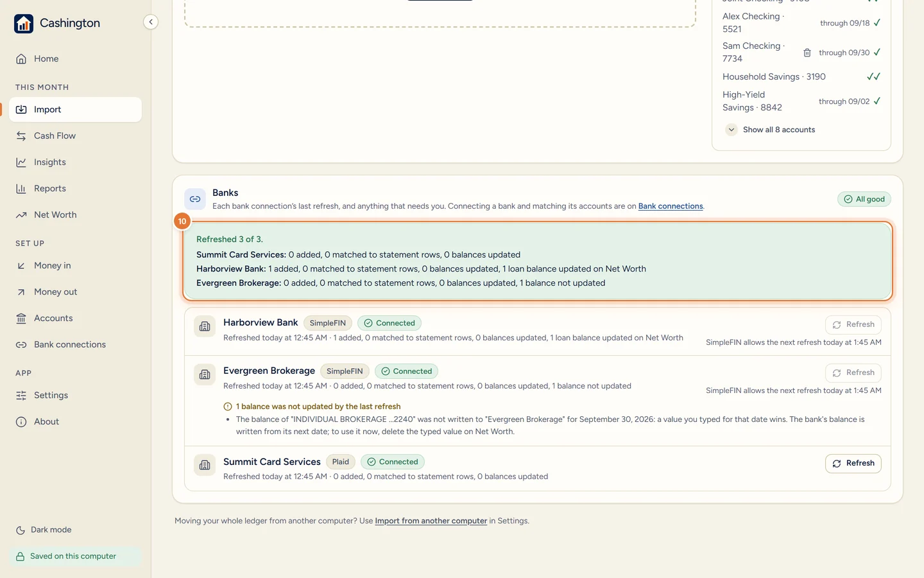The image size is (924, 578).
Task: Click "1 balance was not updated by the last refresh"
Action: [x=318, y=407]
